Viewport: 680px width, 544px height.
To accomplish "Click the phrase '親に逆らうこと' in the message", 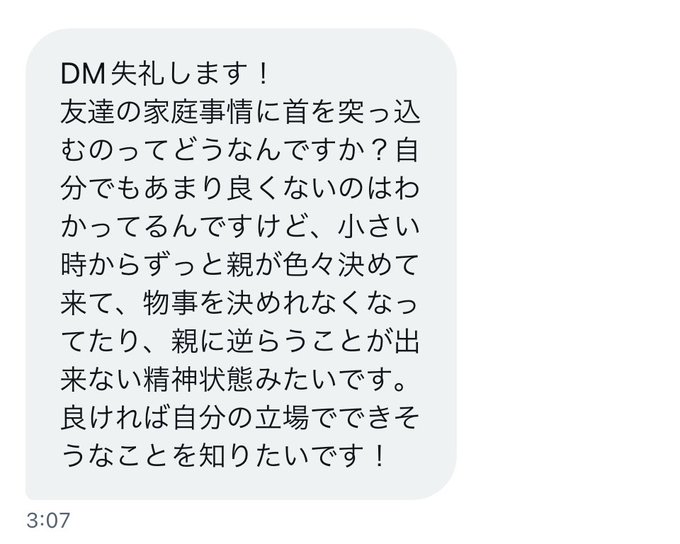I will coord(267,341).
